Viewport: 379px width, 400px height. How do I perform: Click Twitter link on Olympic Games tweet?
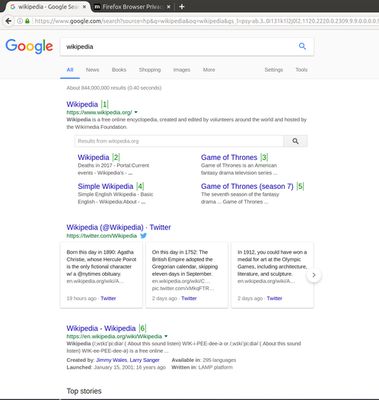(274, 298)
